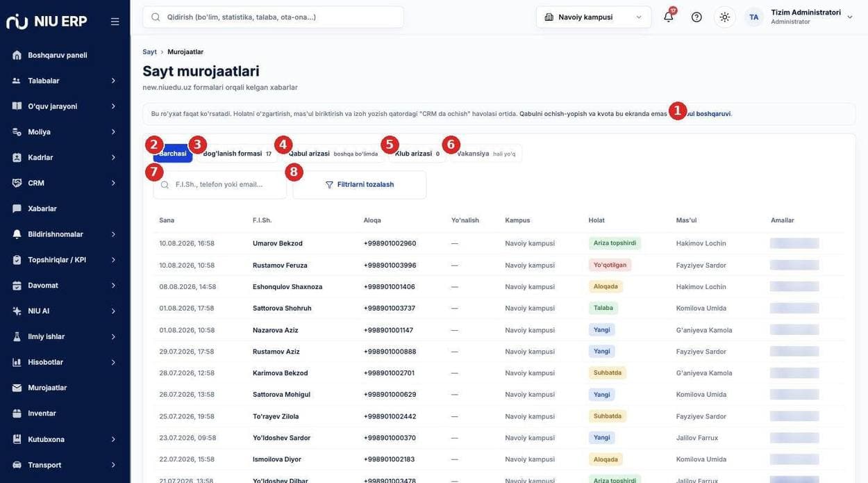
Task: Focus the F.I.Sh., telefon yoki email filter
Action: 220,185
